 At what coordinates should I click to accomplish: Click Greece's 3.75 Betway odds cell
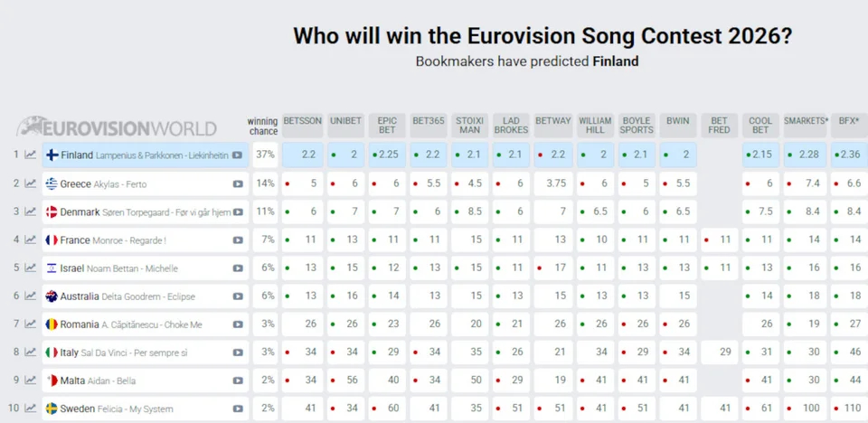click(553, 183)
